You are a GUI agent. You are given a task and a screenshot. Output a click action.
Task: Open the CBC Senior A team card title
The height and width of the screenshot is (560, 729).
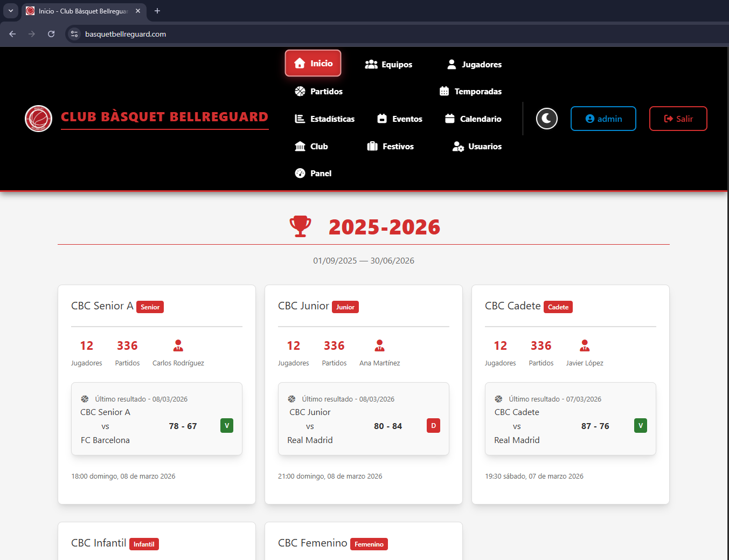coord(102,306)
